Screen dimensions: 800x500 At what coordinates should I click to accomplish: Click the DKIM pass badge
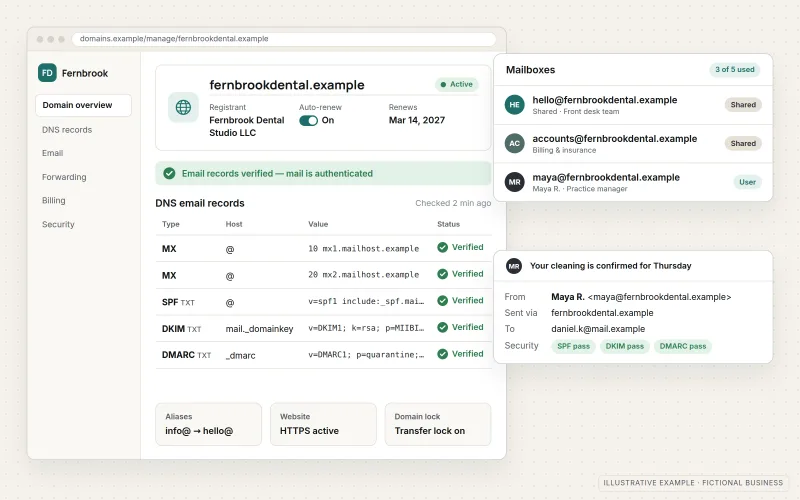(624, 346)
